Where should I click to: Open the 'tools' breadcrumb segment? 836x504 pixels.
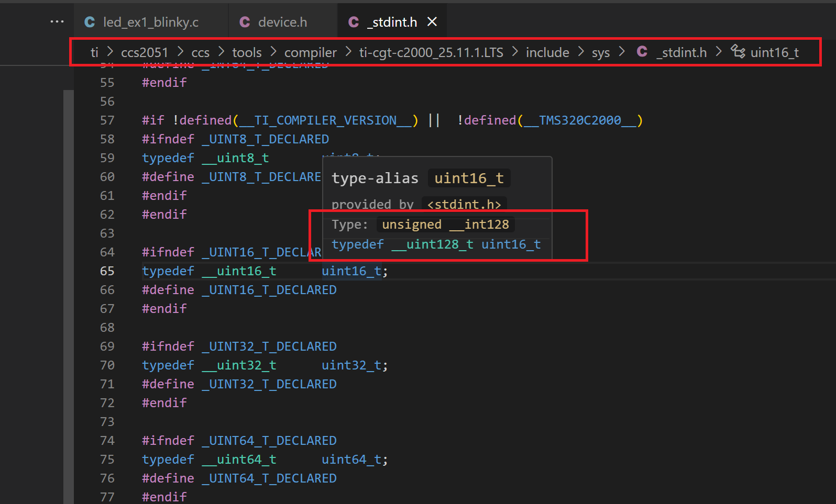pos(247,52)
